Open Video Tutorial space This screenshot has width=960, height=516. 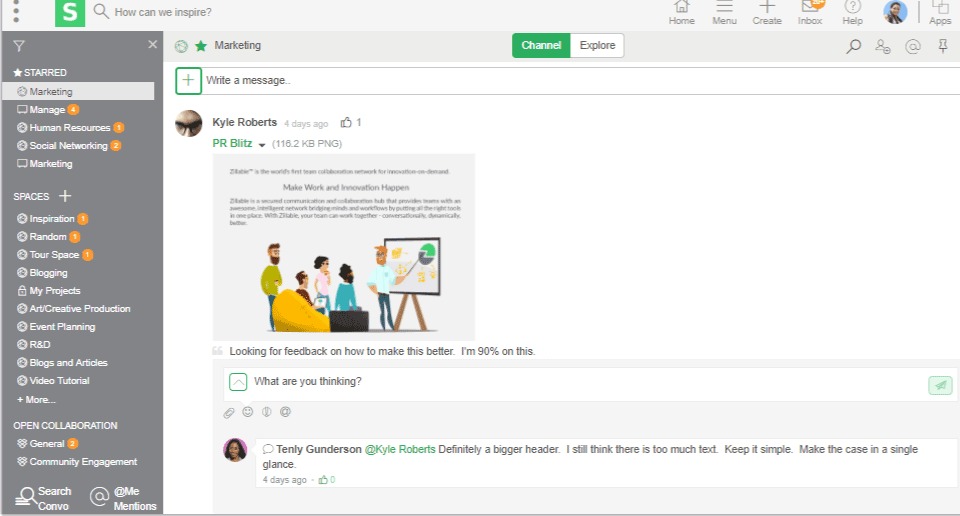coord(59,381)
